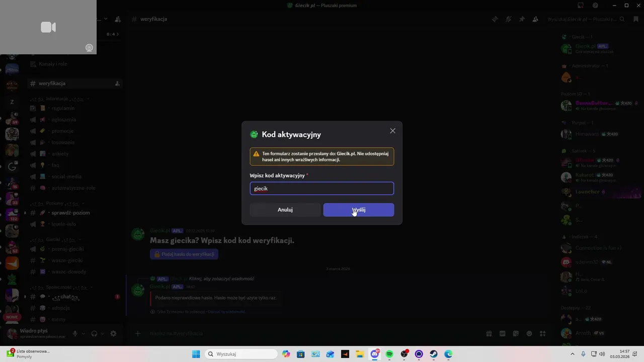This screenshot has height=362, width=644.
Task: Open the Windows Start menu
Action: click(196, 354)
